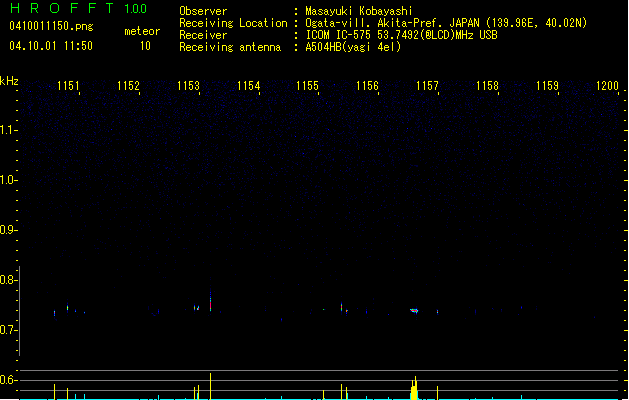Click the thick yellow power bar before 1157
The height and width of the screenshot is (400, 629).
point(414,388)
